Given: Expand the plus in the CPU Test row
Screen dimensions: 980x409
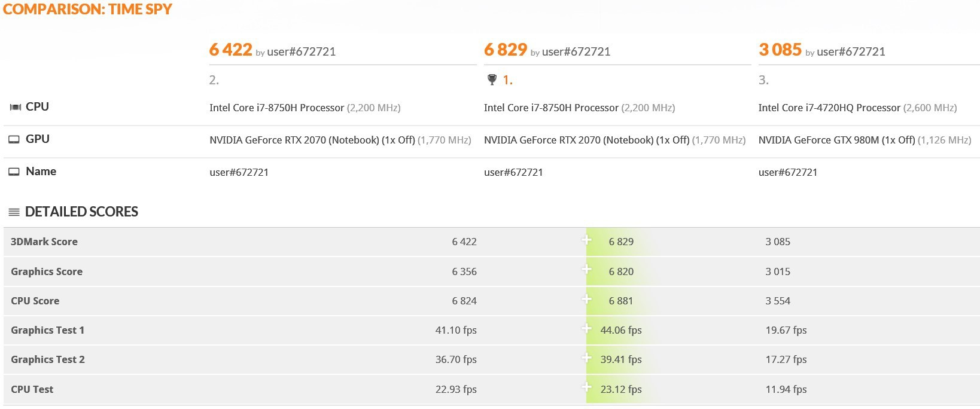Looking at the screenshot, I should (587, 388).
